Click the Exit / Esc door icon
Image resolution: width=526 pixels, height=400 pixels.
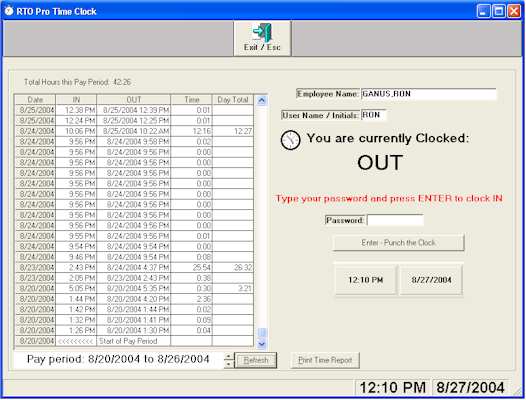[262, 32]
